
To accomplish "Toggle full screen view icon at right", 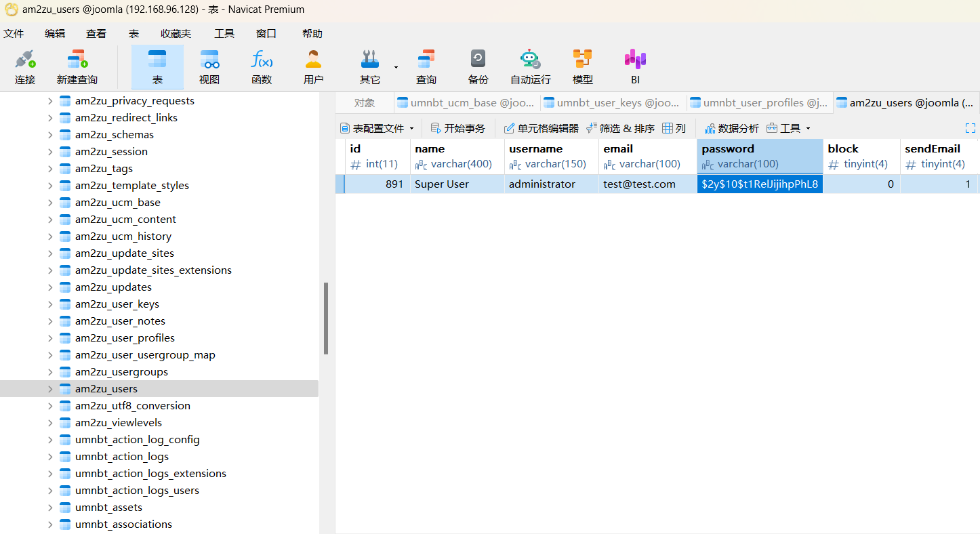I will point(971,128).
